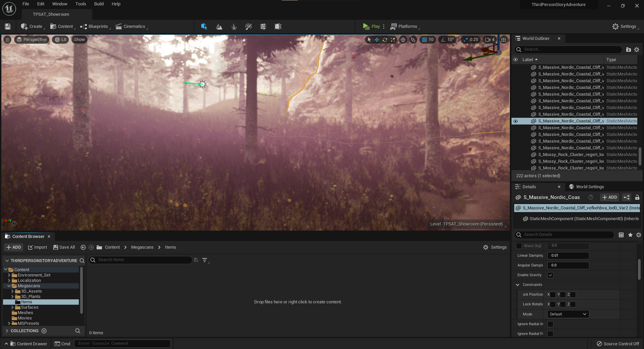The height and width of the screenshot is (349, 644).
Task: Save the current level with the floppy icon
Action: click(8, 27)
